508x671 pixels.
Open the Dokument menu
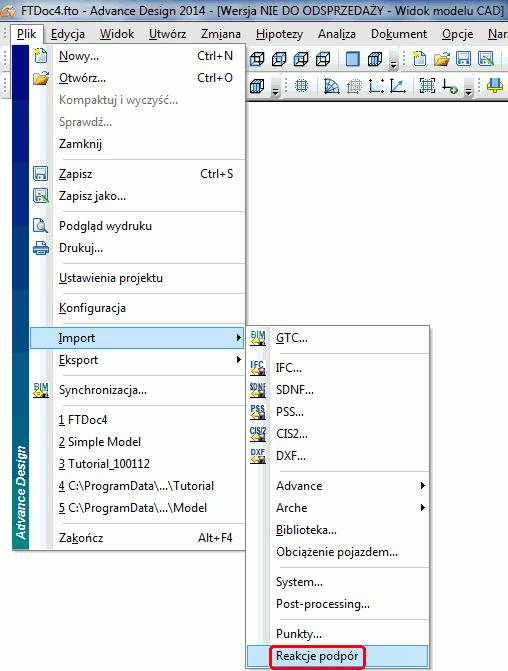click(x=399, y=34)
